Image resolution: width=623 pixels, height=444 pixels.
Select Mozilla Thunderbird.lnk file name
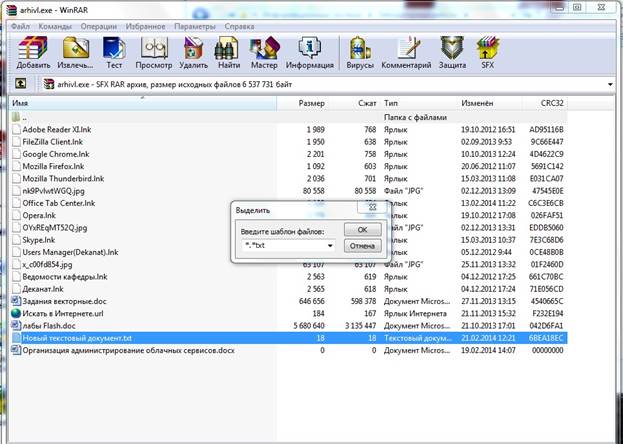(63, 179)
